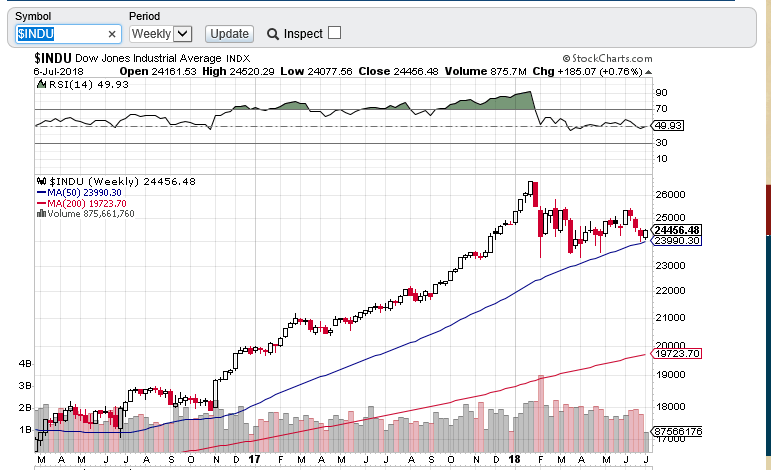
Task: Click the red MA tag 19723.70 on axis
Action: tap(676, 353)
